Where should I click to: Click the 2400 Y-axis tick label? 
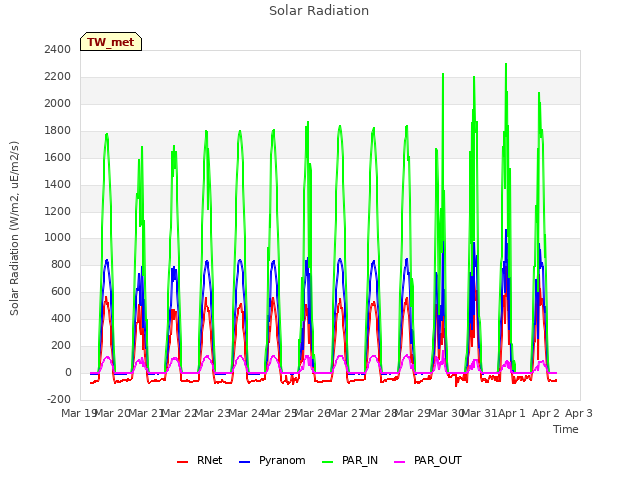58,49
